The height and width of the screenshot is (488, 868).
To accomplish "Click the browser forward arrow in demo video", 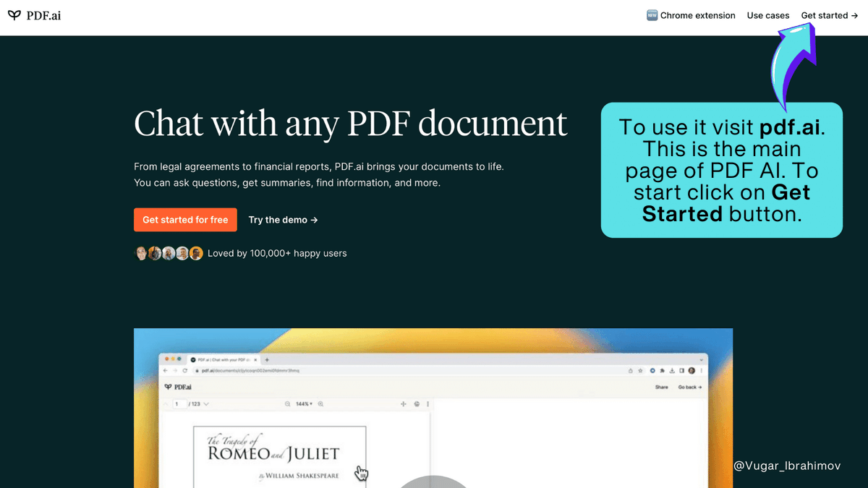I will point(175,371).
